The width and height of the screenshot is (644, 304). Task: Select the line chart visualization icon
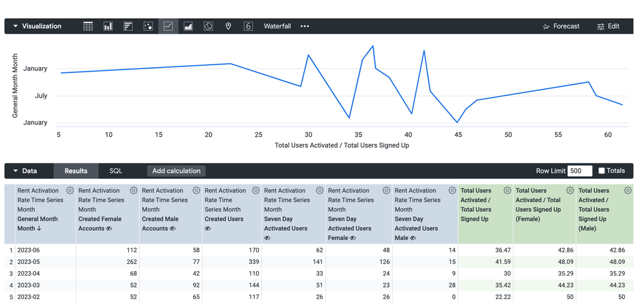[168, 26]
